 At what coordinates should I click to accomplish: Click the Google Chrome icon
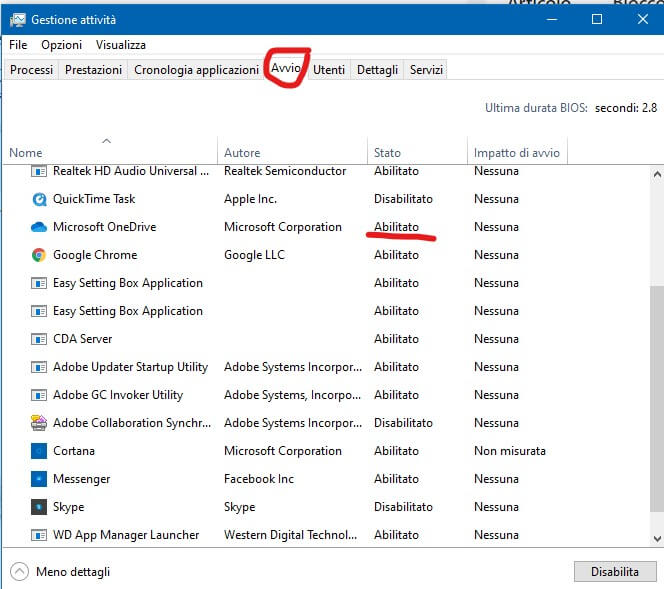pyautogui.click(x=39, y=255)
